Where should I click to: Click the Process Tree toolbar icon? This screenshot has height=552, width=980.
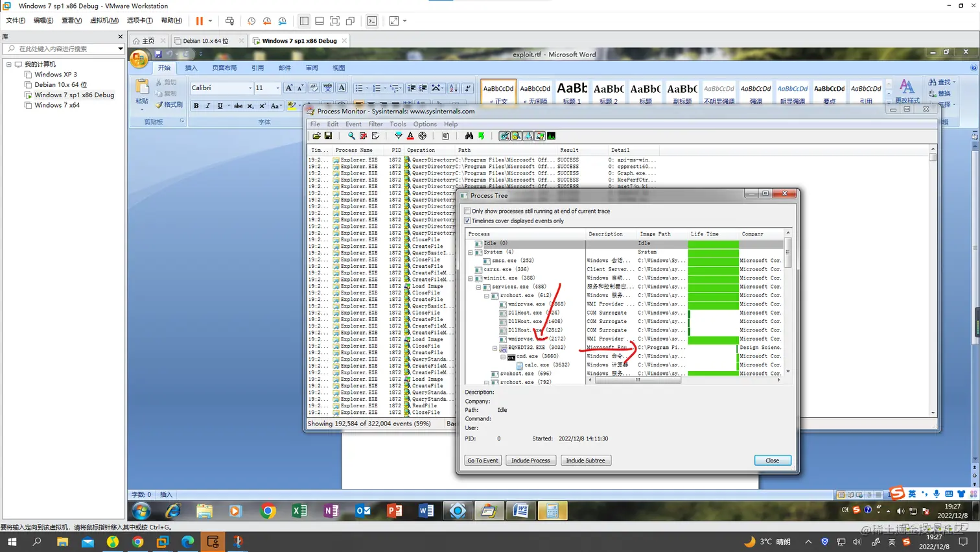tap(445, 136)
